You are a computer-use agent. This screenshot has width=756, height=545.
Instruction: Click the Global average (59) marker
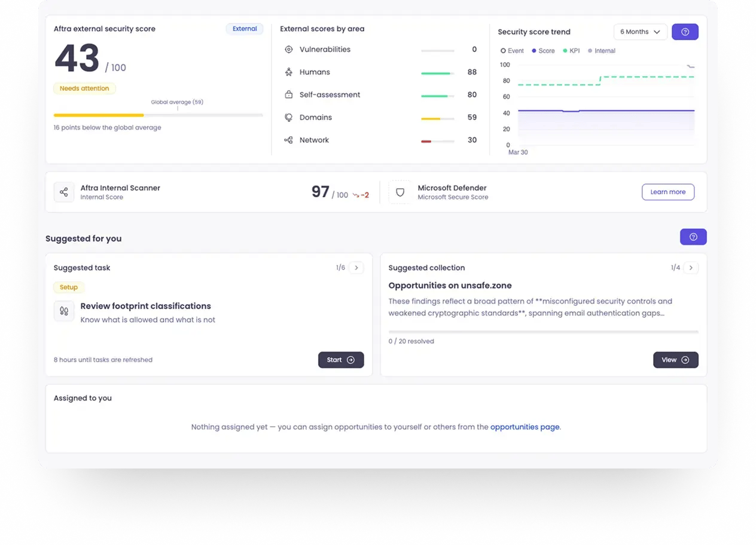tap(177, 102)
